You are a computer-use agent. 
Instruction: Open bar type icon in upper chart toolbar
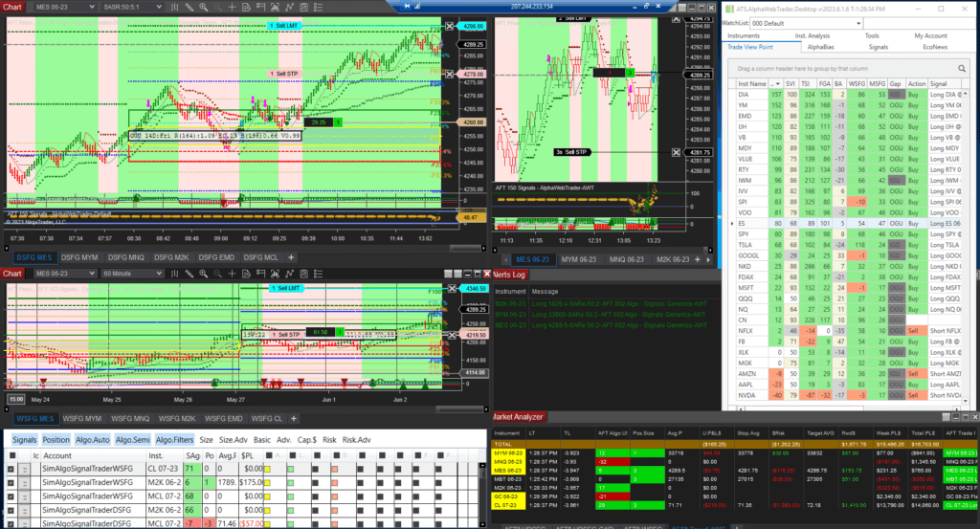point(174,7)
